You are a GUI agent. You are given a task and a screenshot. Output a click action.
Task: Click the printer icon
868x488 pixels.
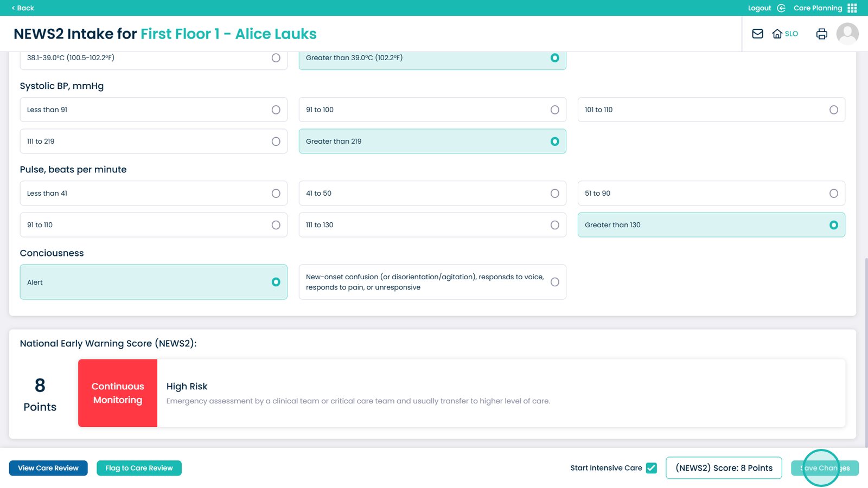821,34
